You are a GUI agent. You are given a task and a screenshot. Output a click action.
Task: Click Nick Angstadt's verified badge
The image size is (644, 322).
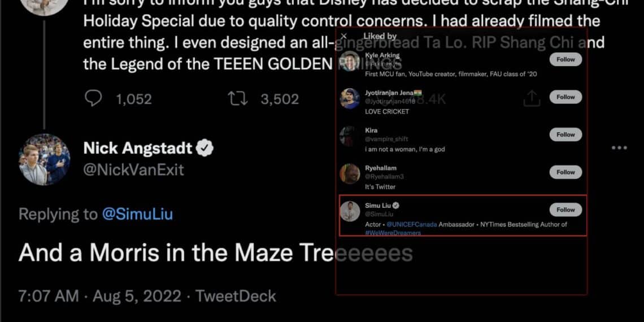coord(204,149)
